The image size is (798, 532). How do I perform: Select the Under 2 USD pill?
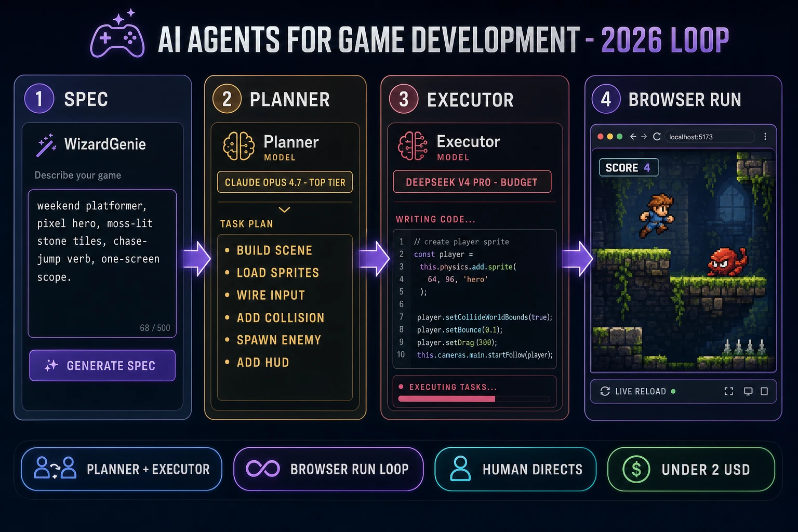tap(691, 469)
